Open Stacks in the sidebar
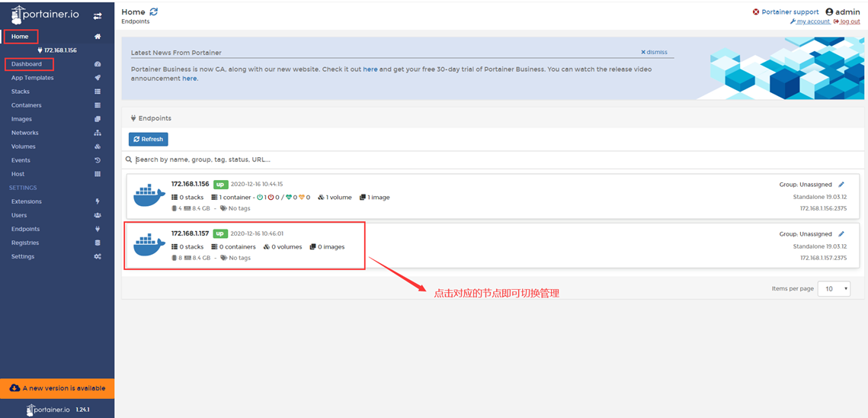Screen dimensions: 868x418 coord(21,92)
